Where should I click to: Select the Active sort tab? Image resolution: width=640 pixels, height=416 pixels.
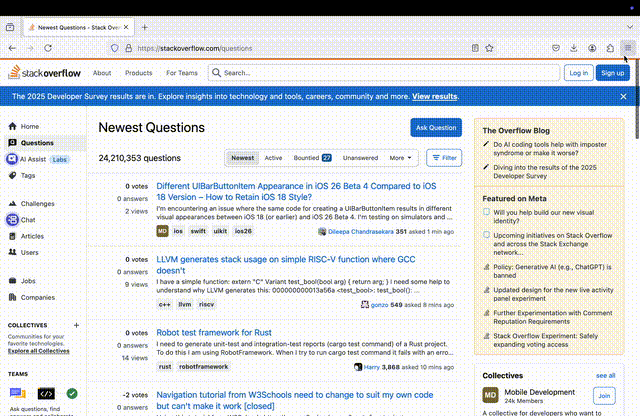pyautogui.click(x=273, y=158)
